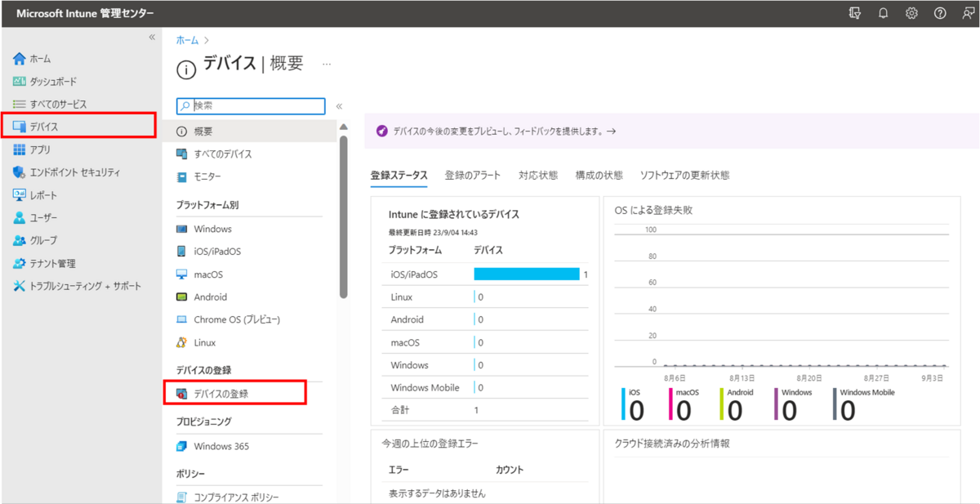The width and height of the screenshot is (980, 504).
Task: Click the レポート icon in sidebar
Action: coord(20,195)
